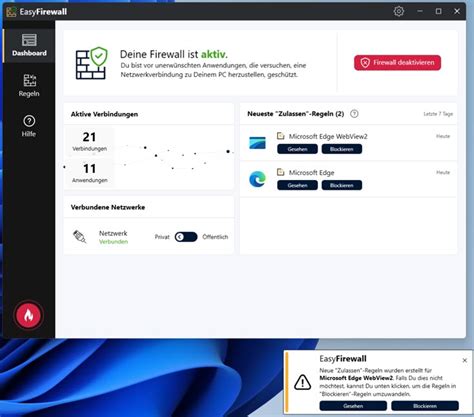Click the Verbunden network status text
474x417 pixels.
click(113, 242)
